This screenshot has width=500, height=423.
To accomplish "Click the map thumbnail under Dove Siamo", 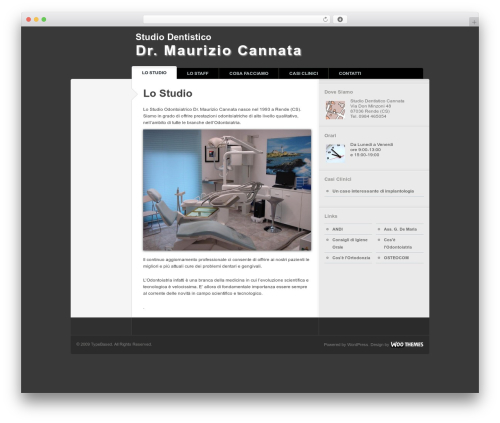I will coord(335,110).
